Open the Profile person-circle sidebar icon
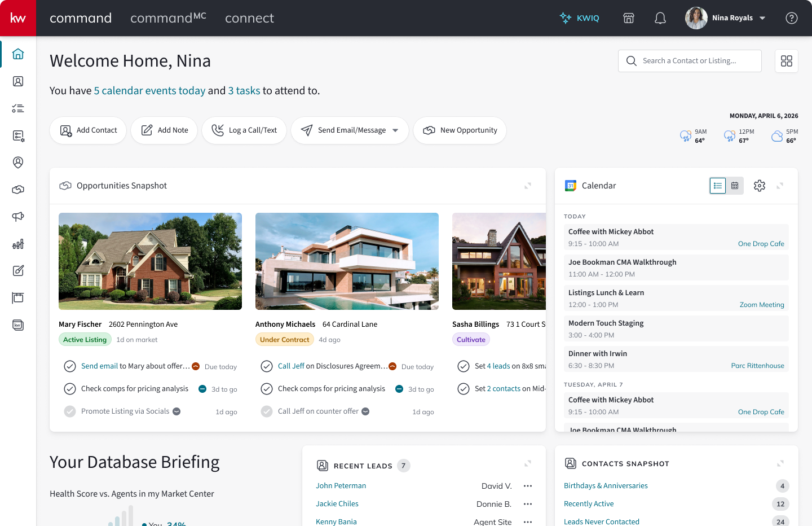 [18, 163]
